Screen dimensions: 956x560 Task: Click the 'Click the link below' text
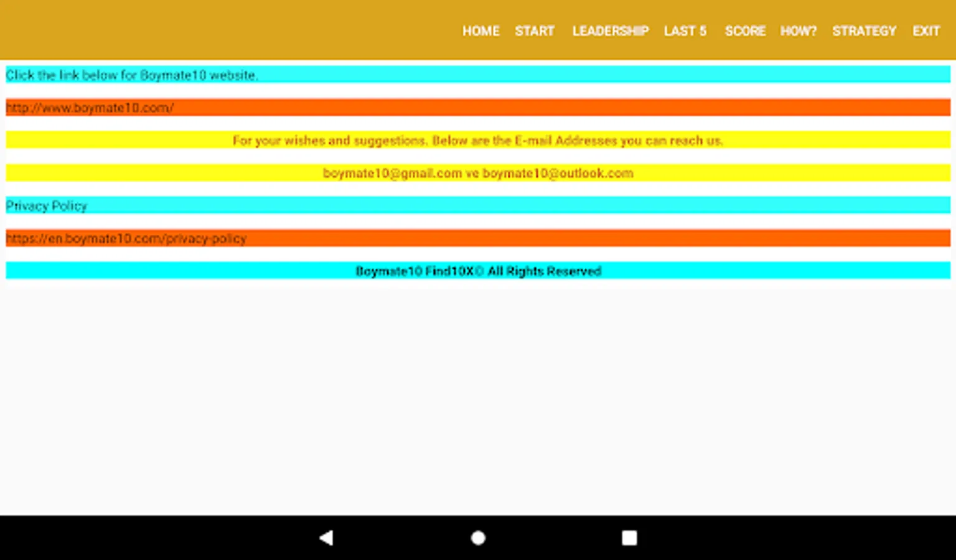coord(478,75)
